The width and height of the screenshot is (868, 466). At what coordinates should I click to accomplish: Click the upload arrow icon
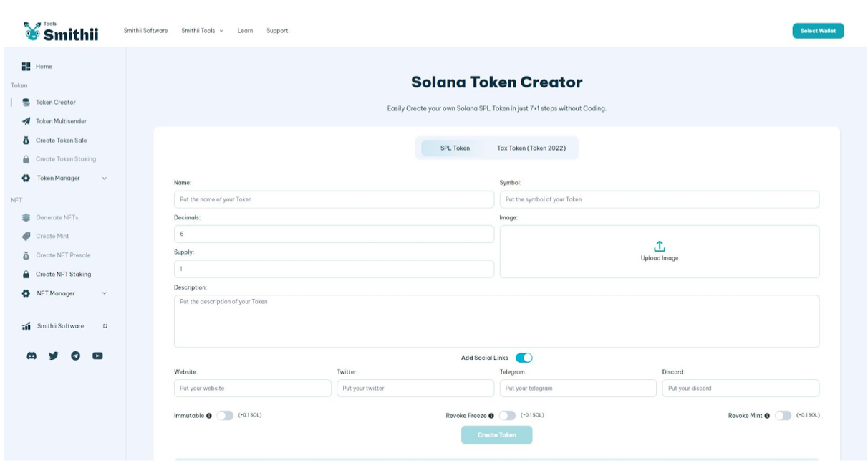click(660, 246)
